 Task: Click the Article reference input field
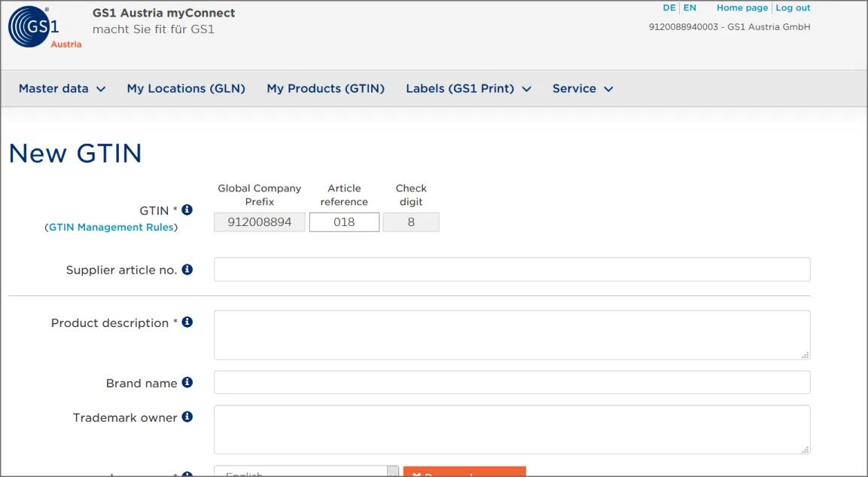[x=344, y=222]
